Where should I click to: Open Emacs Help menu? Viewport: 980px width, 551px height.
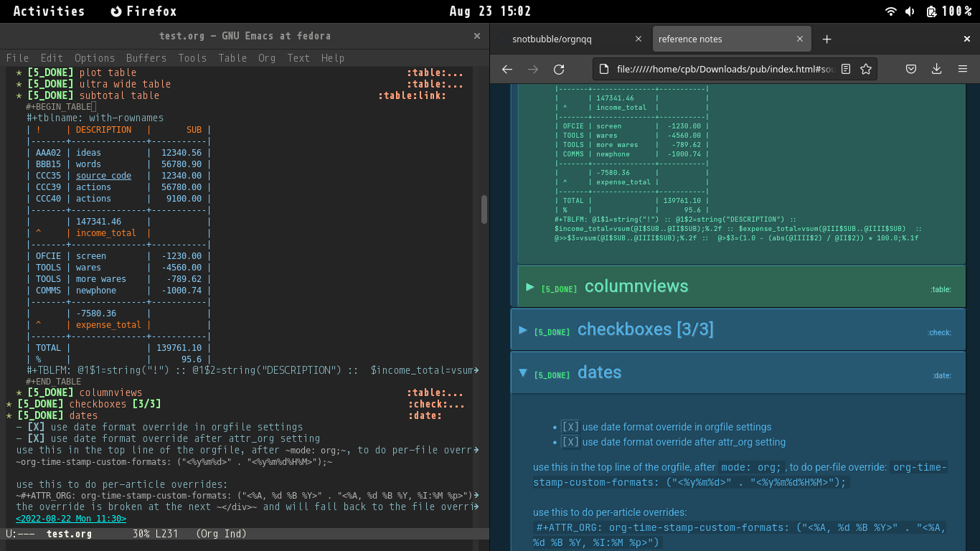pos(333,58)
